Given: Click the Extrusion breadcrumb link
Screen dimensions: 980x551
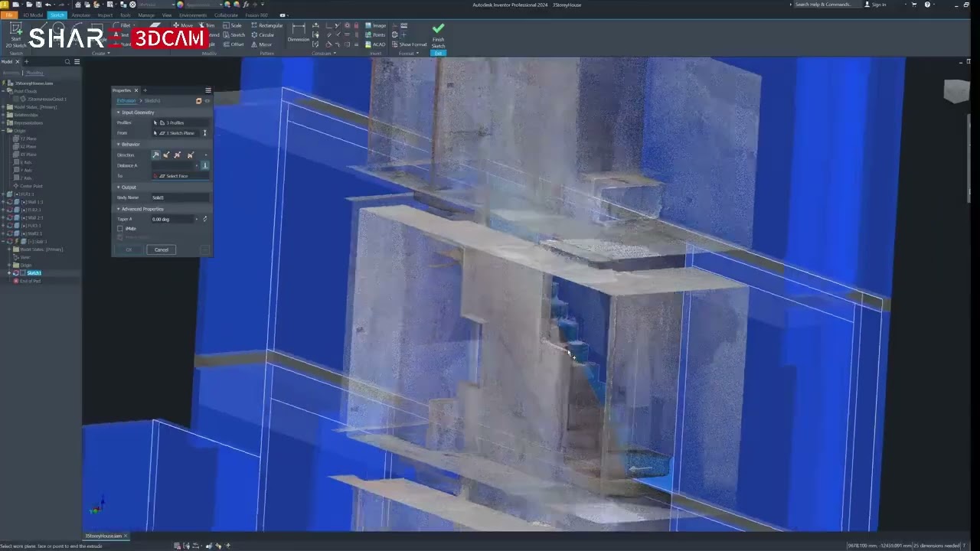Looking at the screenshot, I should pos(126,101).
